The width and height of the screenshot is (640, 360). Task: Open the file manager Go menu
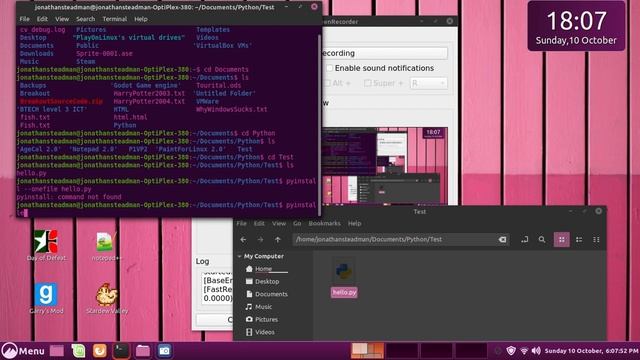pyautogui.click(x=297, y=224)
